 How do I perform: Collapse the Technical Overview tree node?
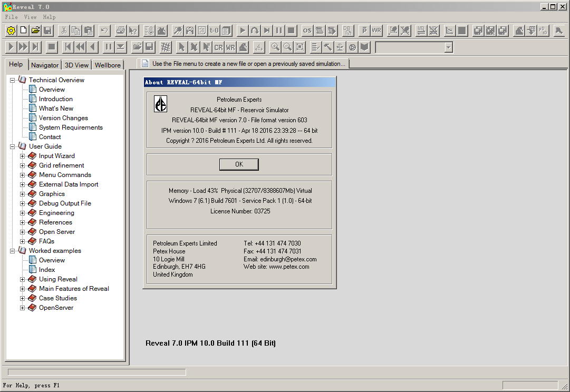pos(12,80)
